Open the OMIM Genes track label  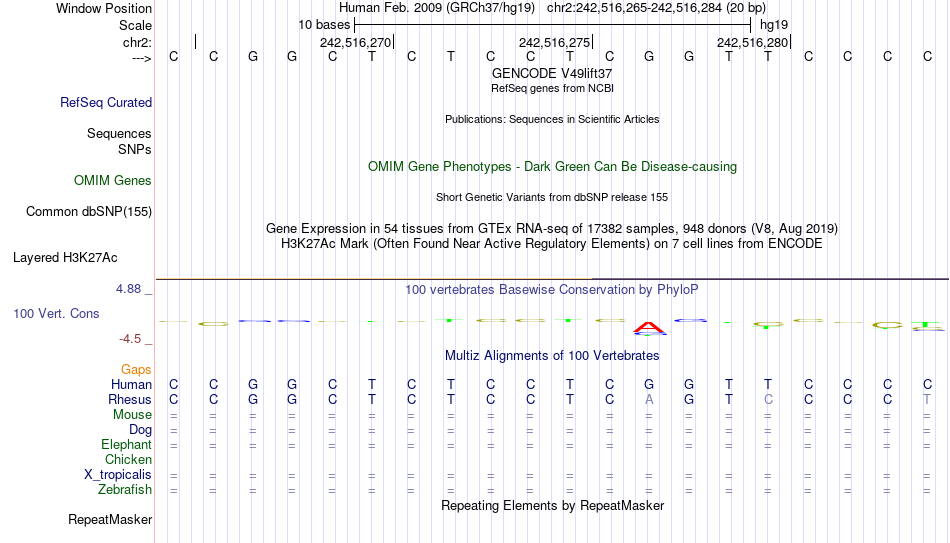click(x=113, y=181)
